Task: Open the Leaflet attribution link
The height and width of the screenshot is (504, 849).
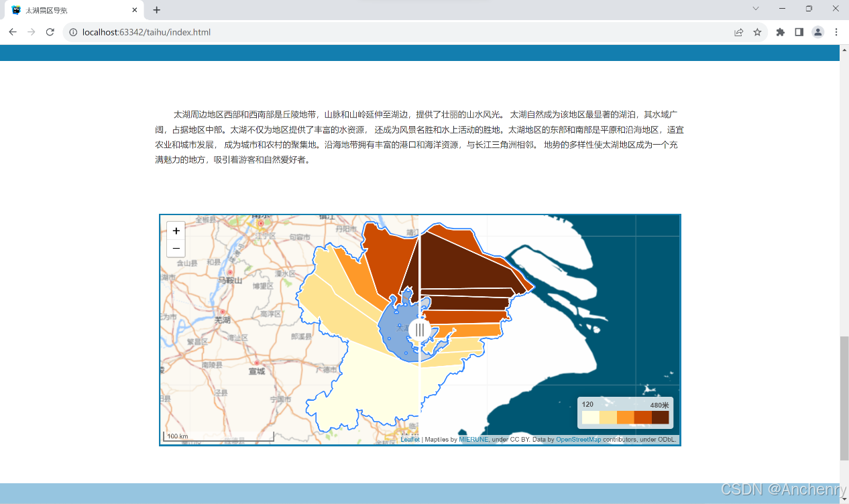Action: [x=410, y=440]
